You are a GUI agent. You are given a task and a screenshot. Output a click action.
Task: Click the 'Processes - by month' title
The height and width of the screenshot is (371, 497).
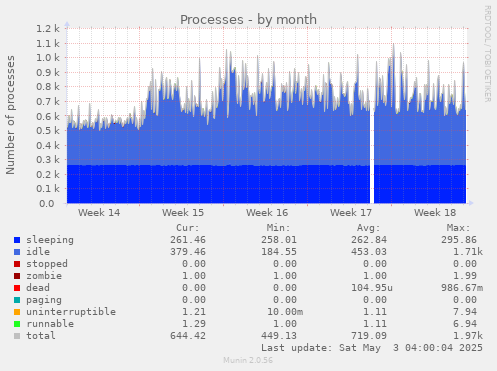click(x=248, y=20)
